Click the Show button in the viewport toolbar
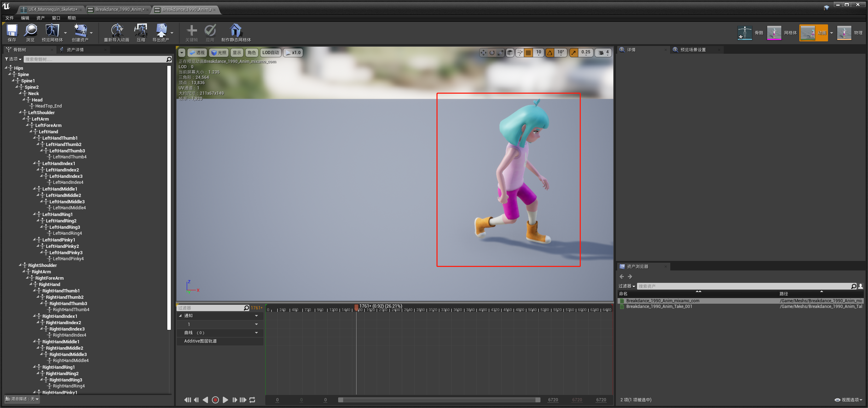The width and height of the screenshot is (868, 408). 237,53
